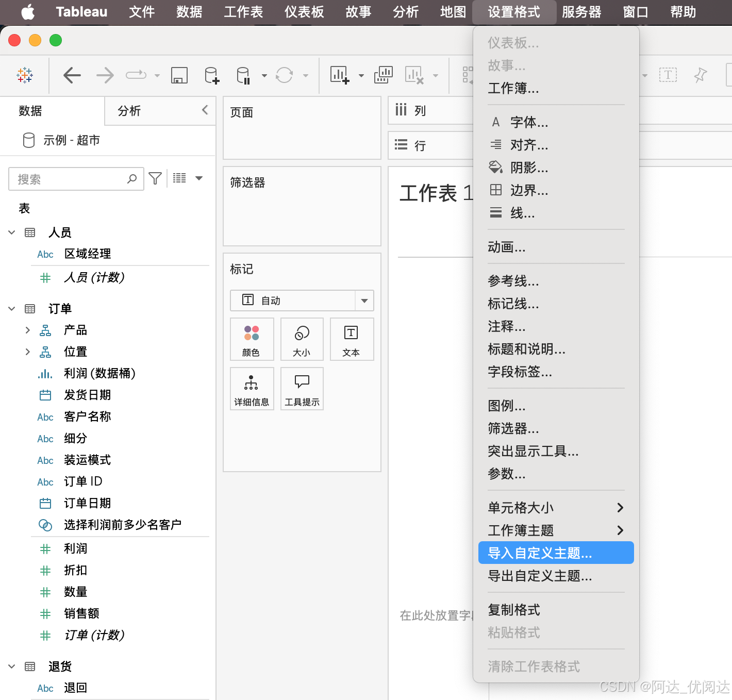Image resolution: width=732 pixels, height=700 pixels.
Task: Open the new worksheet dropdown arrow
Action: [361, 76]
